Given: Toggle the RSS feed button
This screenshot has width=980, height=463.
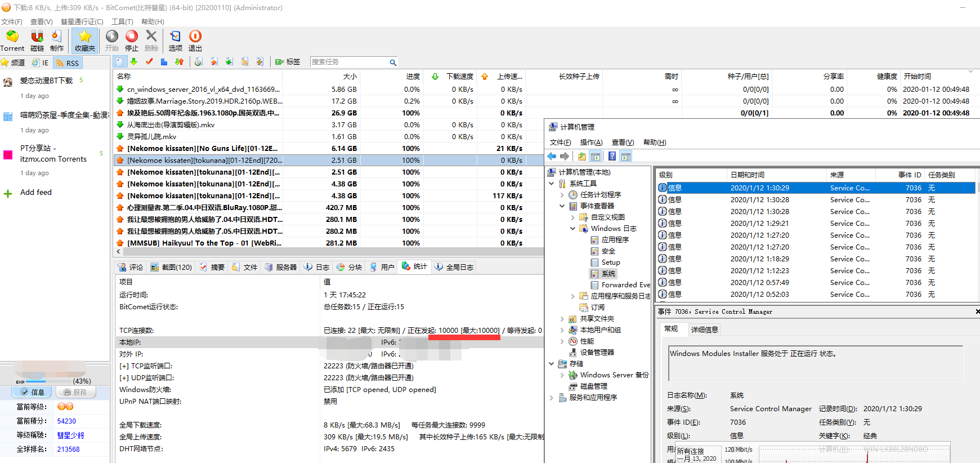Looking at the screenshot, I should [x=68, y=63].
